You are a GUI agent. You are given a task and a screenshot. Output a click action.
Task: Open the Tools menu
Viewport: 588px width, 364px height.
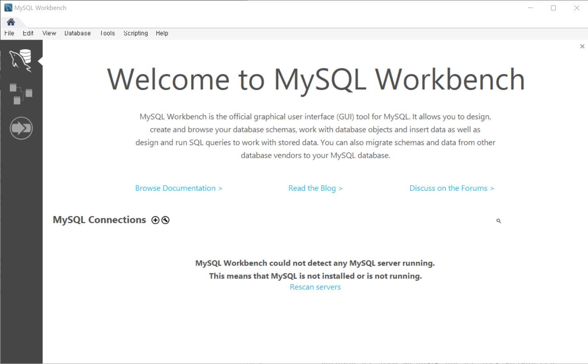107,33
